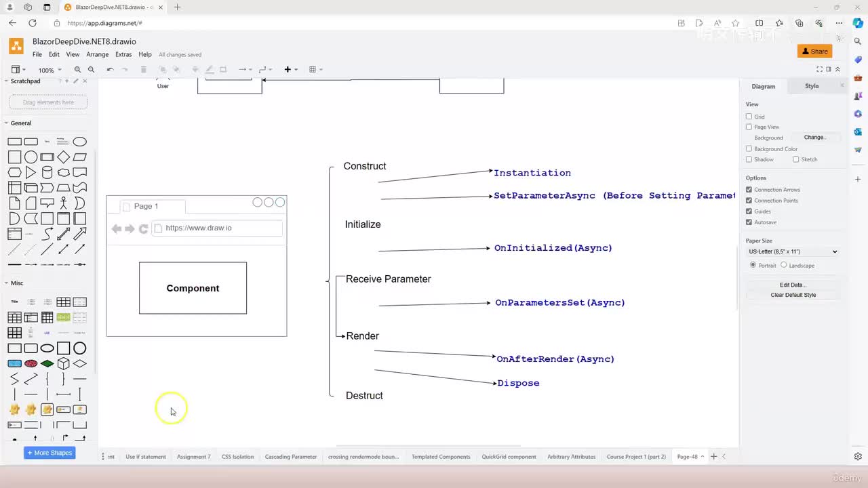The image size is (868, 488).
Task: Click the Clear Default Style button
Action: pyautogui.click(x=793, y=296)
